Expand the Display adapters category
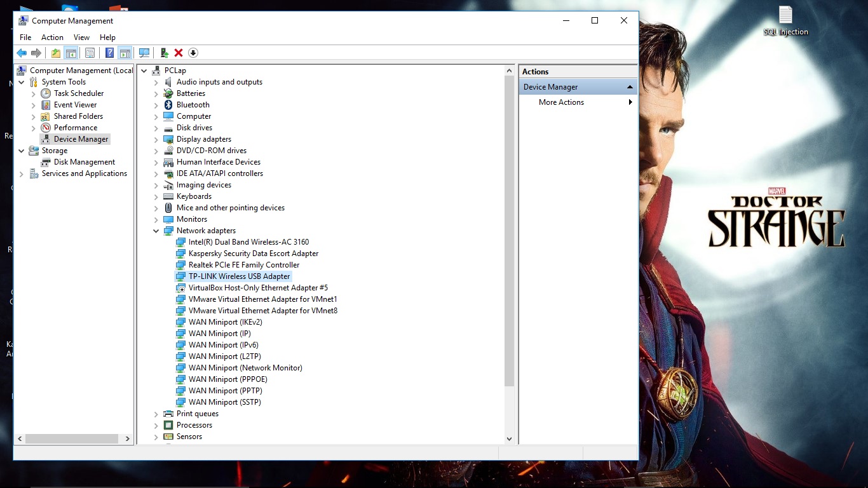This screenshot has height=488, width=868. (156, 140)
